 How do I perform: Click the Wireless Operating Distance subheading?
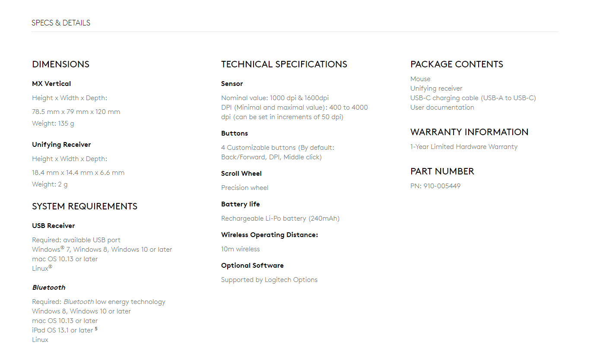(x=270, y=235)
